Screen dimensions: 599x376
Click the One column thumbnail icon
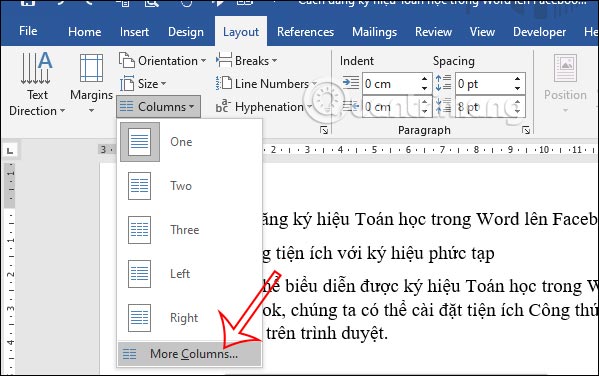click(x=139, y=142)
